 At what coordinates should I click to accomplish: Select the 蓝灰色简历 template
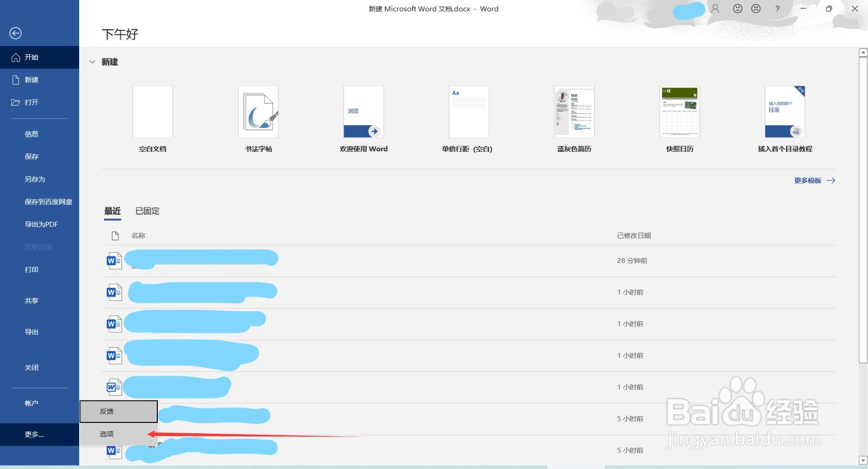click(574, 119)
